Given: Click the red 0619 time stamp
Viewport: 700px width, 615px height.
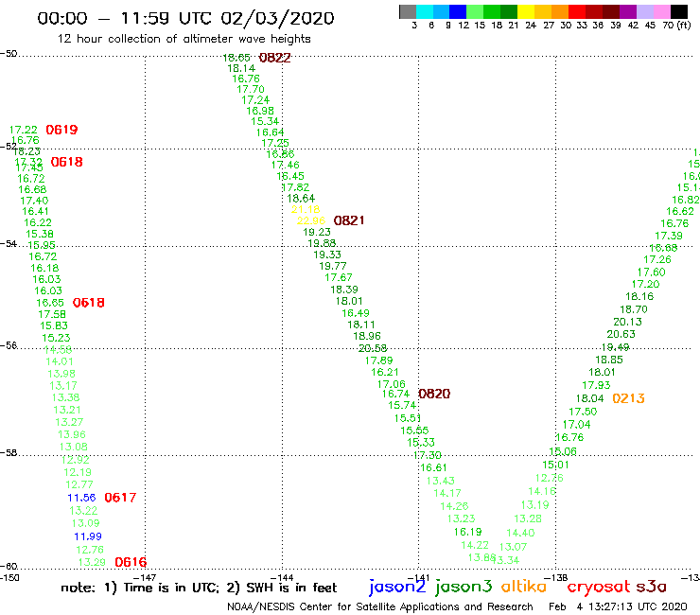Looking at the screenshot, I should point(61,130).
